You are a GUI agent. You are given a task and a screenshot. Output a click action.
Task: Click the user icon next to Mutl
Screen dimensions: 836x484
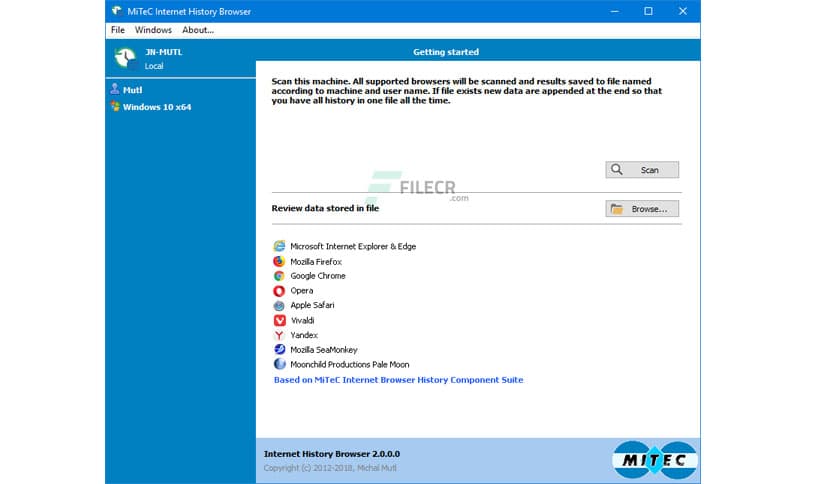tap(115, 89)
